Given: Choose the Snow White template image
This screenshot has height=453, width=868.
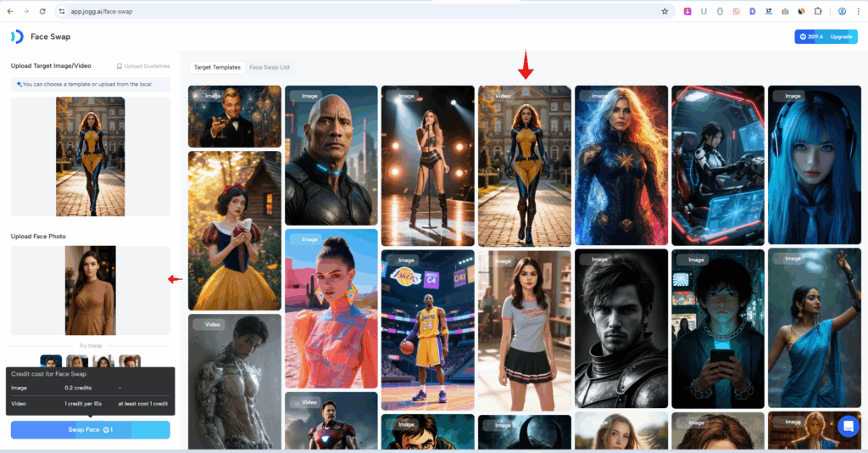Looking at the screenshot, I should click(235, 231).
